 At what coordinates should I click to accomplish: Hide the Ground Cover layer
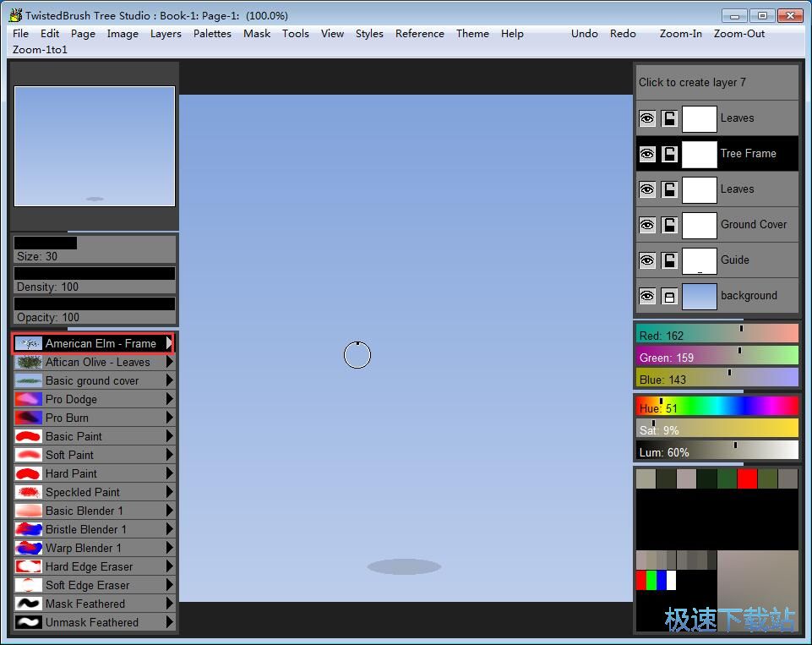646,225
